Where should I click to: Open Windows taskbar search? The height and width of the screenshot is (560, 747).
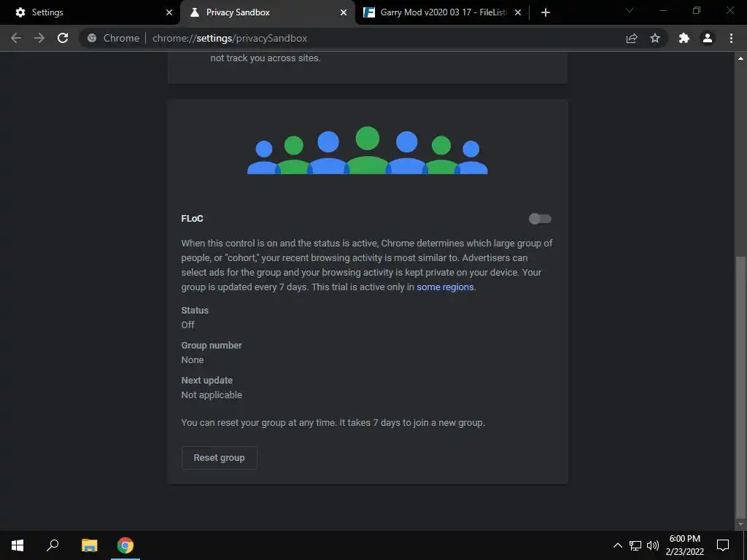coord(53,545)
